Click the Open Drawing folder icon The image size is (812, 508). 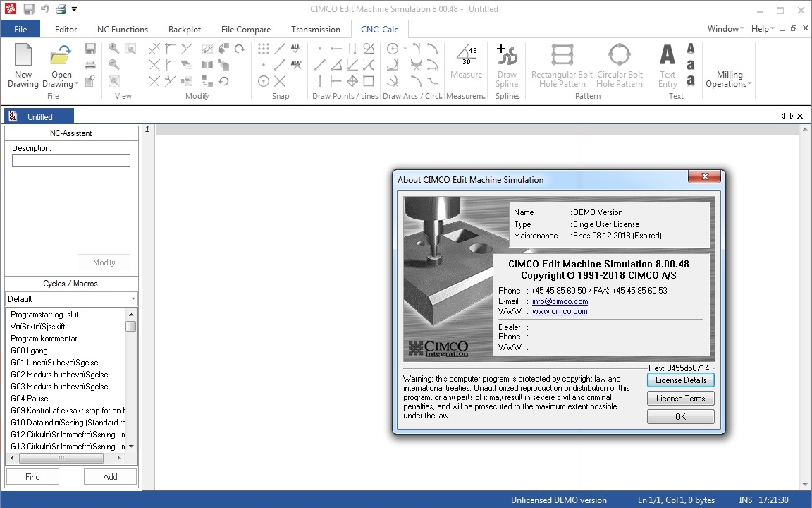[x=61, y=56]
